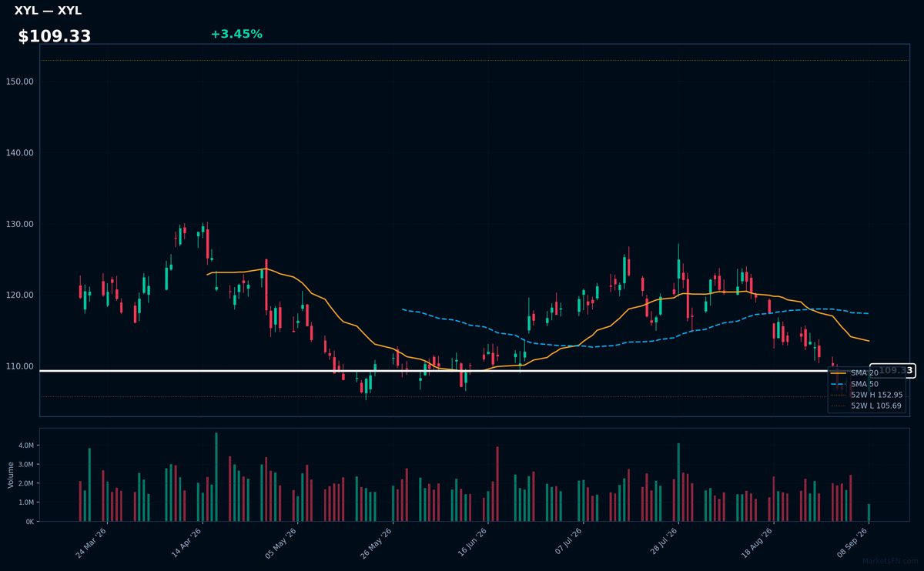This screenshot has width=924, height=571.
Task: Click the +3.45% change value
Action: click(x=236, y=34)
